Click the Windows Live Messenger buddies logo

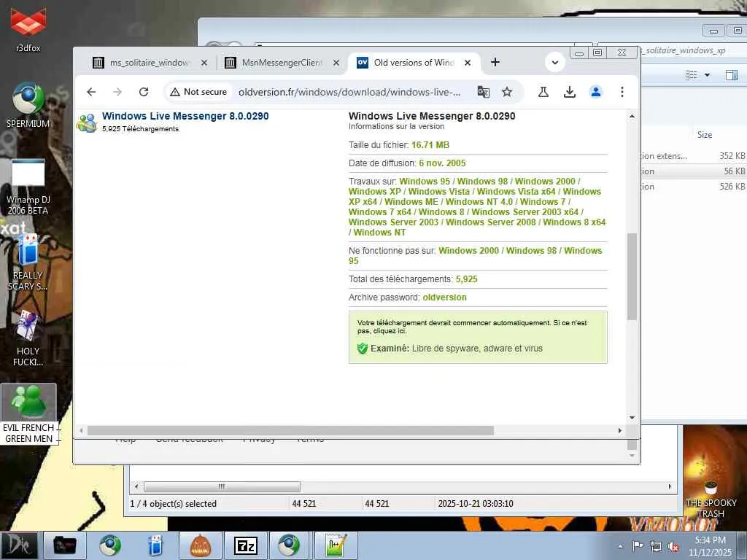pos(88,122)
